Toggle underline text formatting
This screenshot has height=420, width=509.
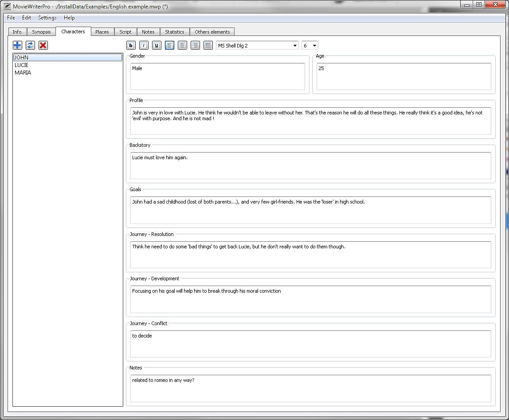pyautogui.click(x=157, y=45)
